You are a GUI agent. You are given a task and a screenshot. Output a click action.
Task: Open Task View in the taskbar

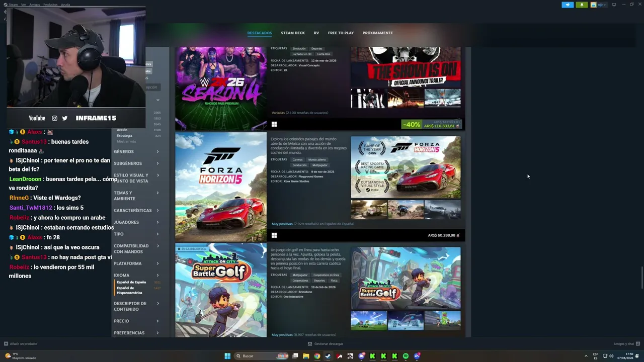point(295,356)
